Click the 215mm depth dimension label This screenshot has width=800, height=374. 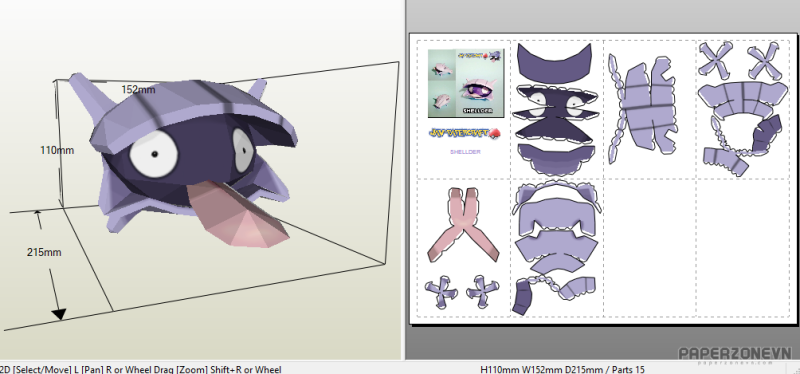(x=44, y=252)
